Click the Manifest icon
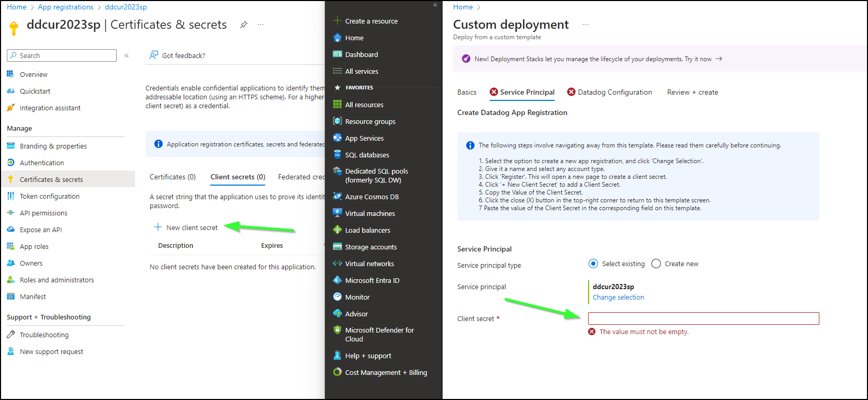 click(10, 296)
